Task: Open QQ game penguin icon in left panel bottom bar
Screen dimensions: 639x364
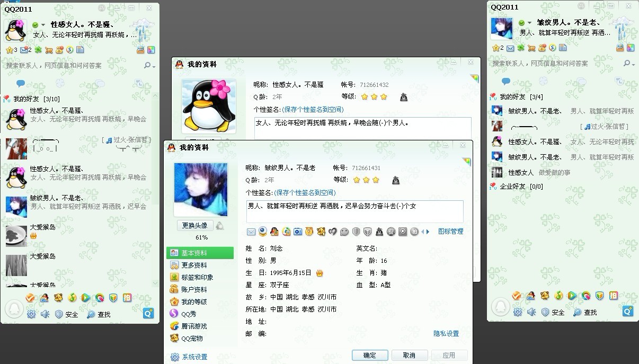Action: tap(44, 297)
